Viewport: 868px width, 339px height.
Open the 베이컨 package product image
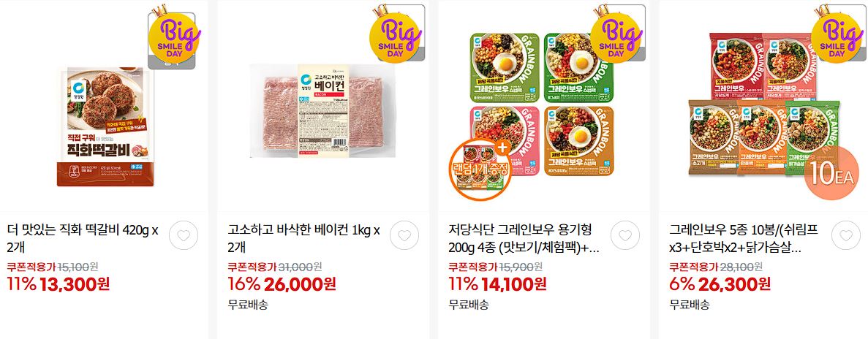(322, 110)
